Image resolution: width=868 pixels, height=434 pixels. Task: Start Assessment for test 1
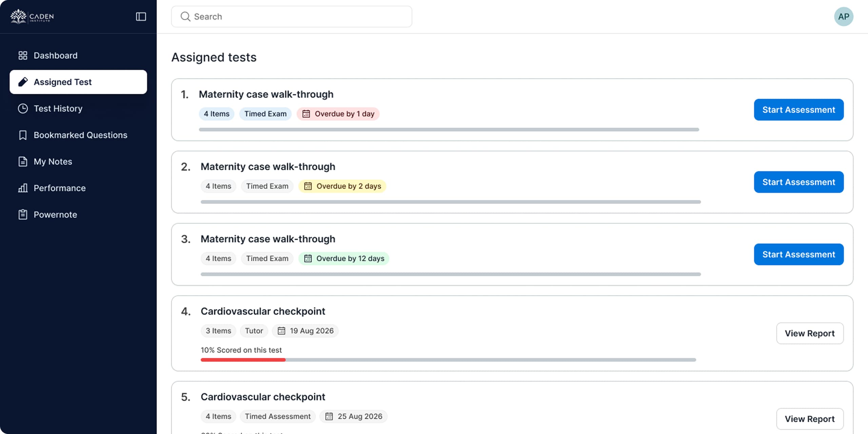tap(799, 110)
